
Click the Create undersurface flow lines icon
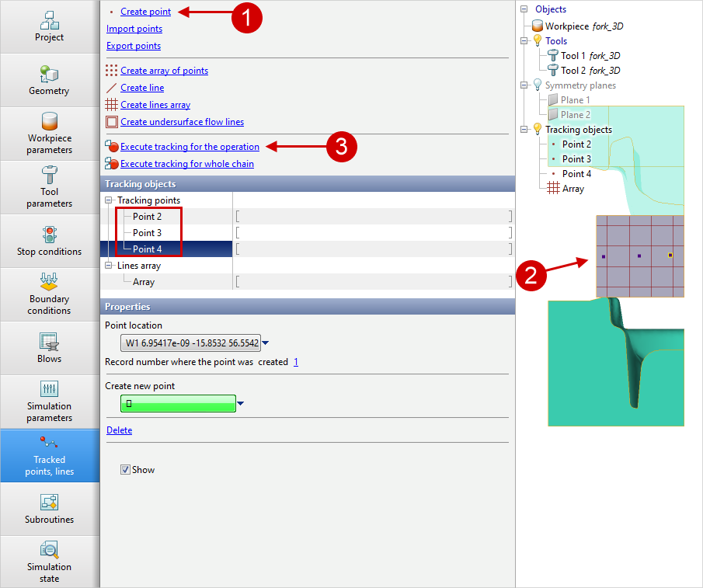(x=112, y=122)
